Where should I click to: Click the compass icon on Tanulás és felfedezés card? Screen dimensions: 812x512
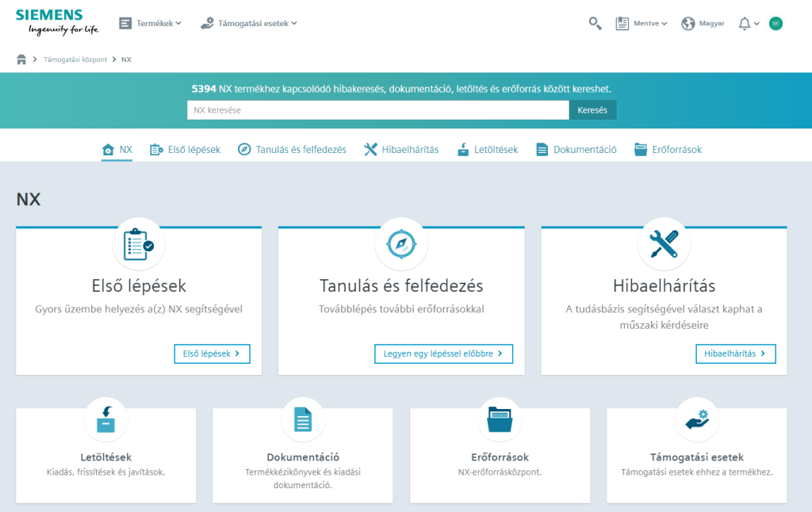coord(401,245)
